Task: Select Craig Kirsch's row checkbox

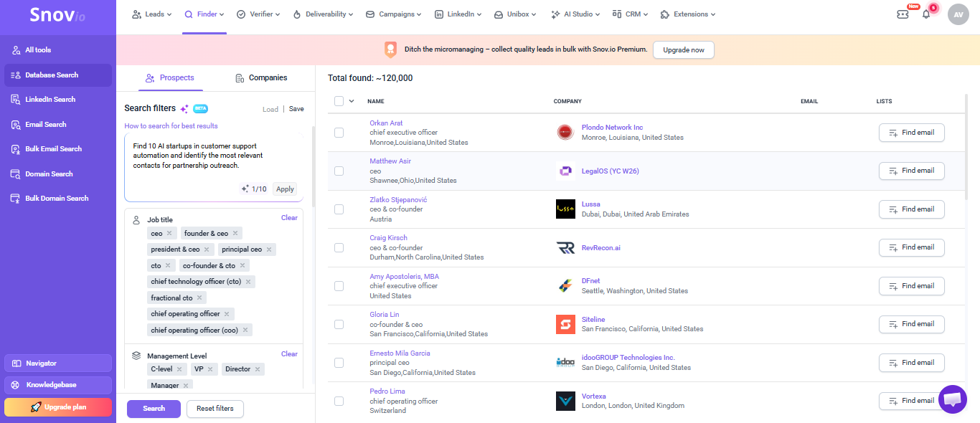Action: coord(339,247)
